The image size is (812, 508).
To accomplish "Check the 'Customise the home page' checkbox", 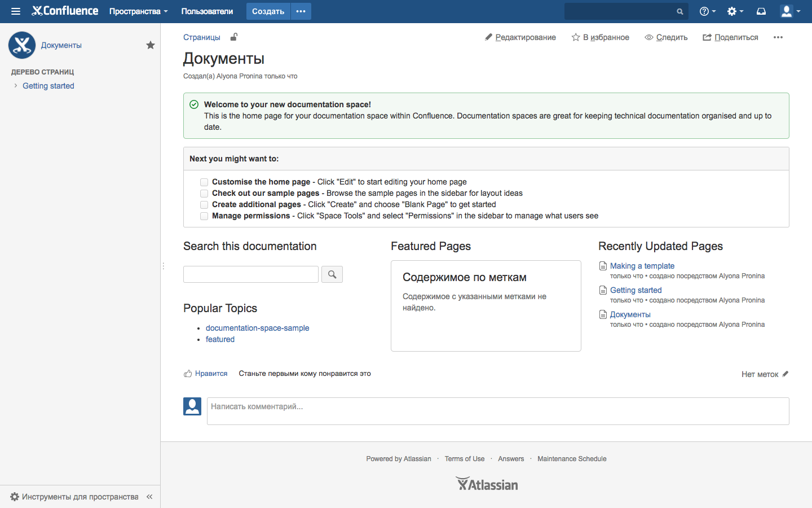I will coord(204,182).
